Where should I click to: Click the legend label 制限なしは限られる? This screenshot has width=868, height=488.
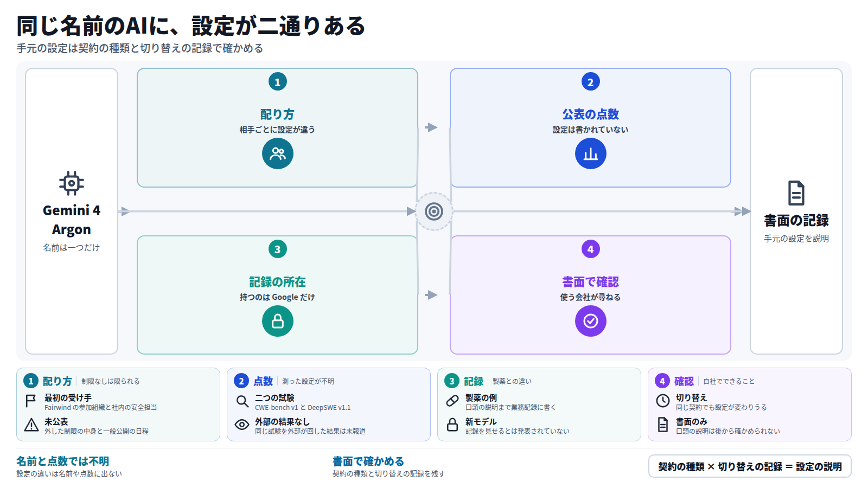click(111, 382)
